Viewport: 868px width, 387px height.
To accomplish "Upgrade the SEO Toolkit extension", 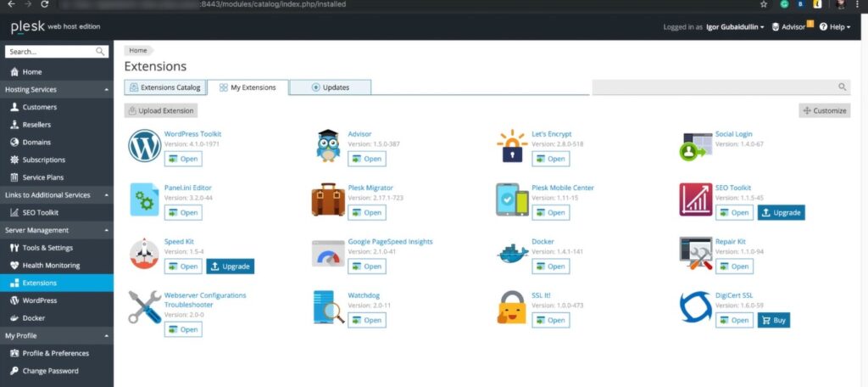I will [781, 212].
